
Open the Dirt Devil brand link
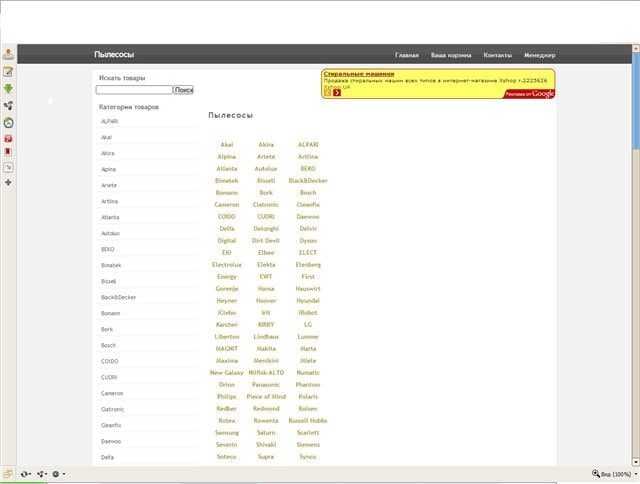(x=266, y=241)
